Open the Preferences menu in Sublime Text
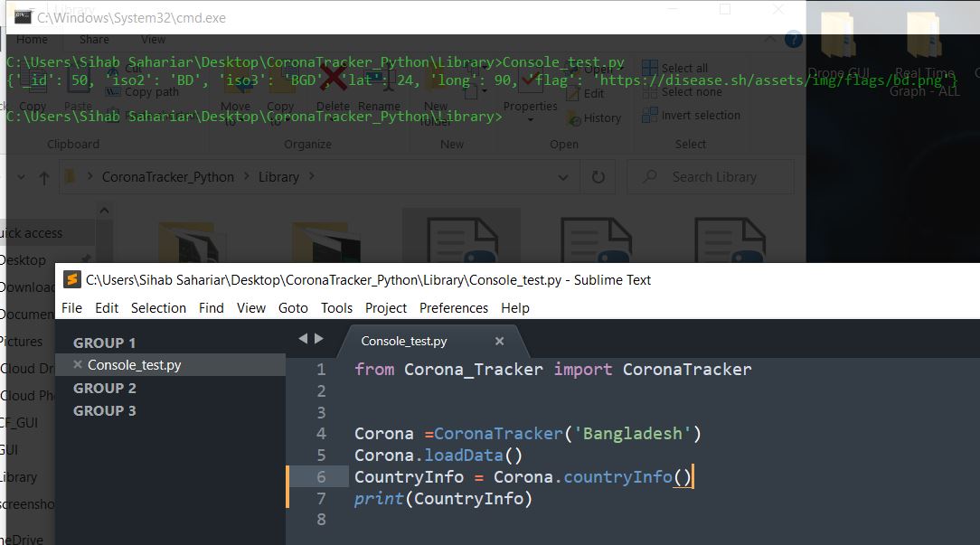This screenshot has width=980, height=545. tap(454, 308)
